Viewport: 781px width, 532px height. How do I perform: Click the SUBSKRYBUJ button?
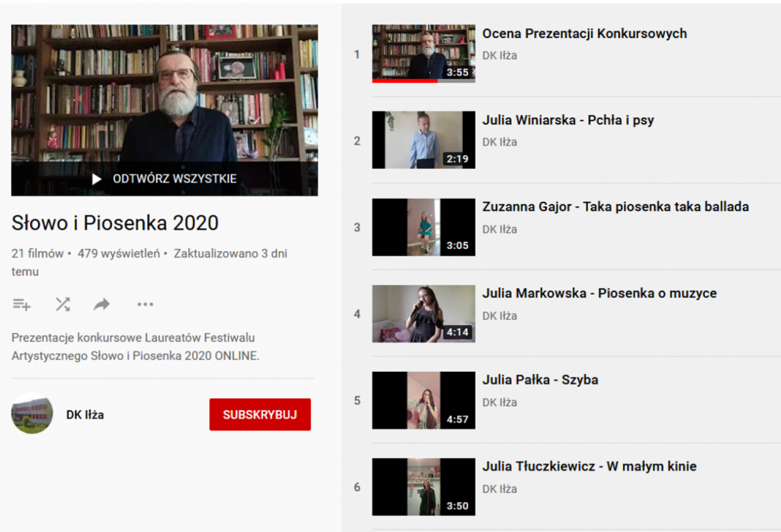tap(260, 415)
